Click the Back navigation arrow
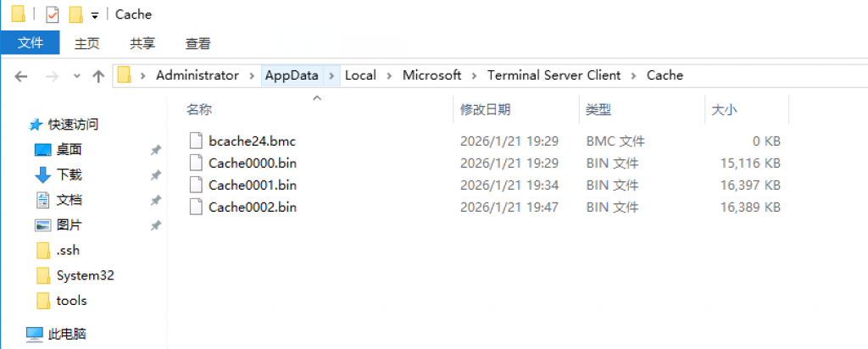The height and width of the screenshot is (349, 868). tap(21, 76)
